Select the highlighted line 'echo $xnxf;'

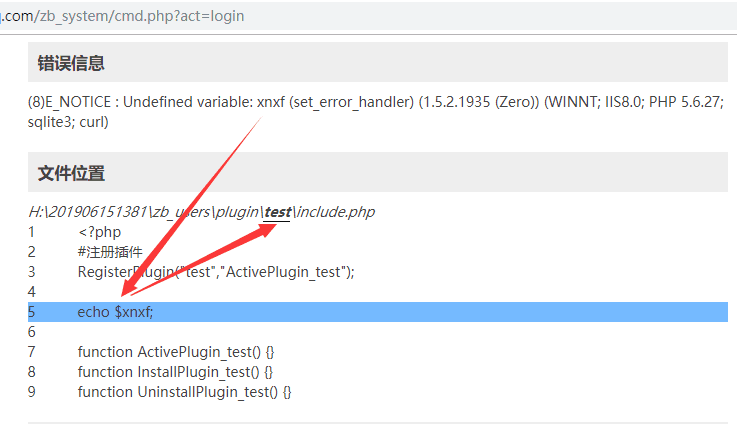pyautogui.click(x=378, y=312)
